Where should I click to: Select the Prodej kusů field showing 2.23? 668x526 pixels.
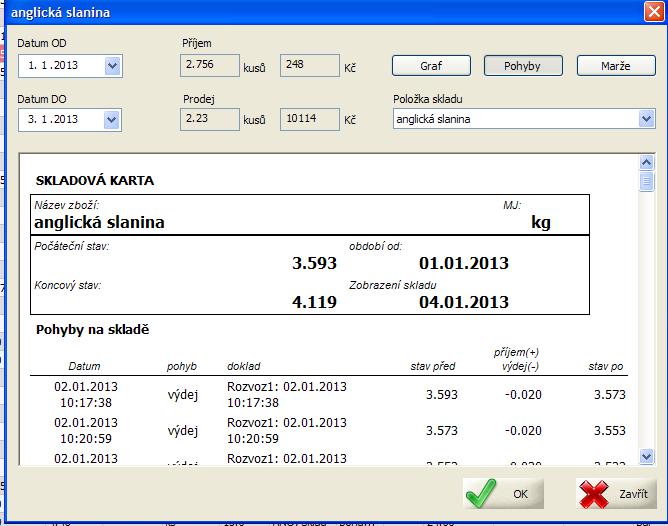tap(208, 119)
